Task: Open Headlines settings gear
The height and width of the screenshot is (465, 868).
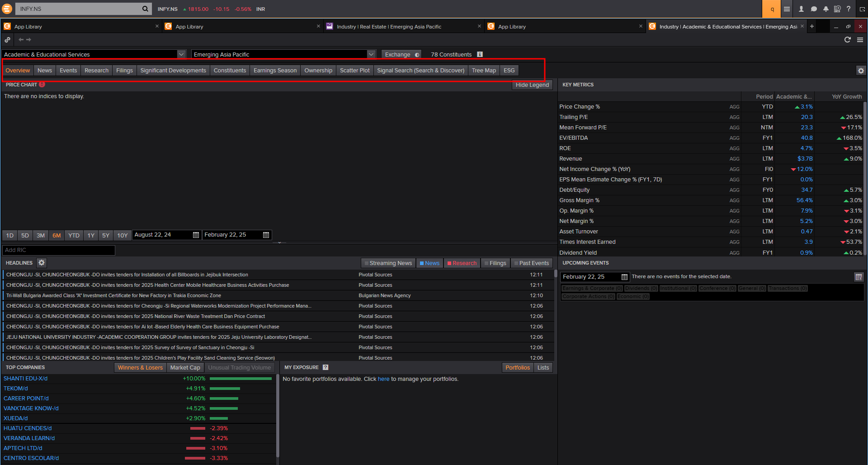Action: (x=42, y=263)
